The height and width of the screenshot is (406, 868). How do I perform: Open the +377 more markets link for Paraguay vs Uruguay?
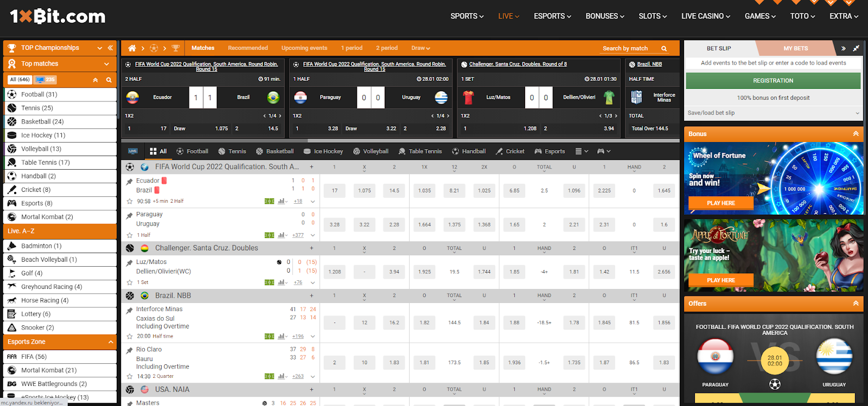[x=298, y=235]
